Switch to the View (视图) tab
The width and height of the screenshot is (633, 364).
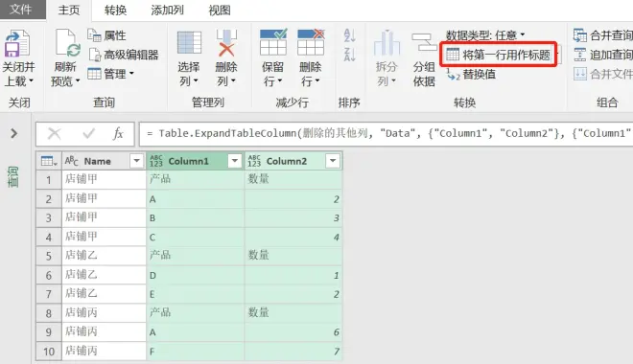pyautogui.click(x=220, y=11)
